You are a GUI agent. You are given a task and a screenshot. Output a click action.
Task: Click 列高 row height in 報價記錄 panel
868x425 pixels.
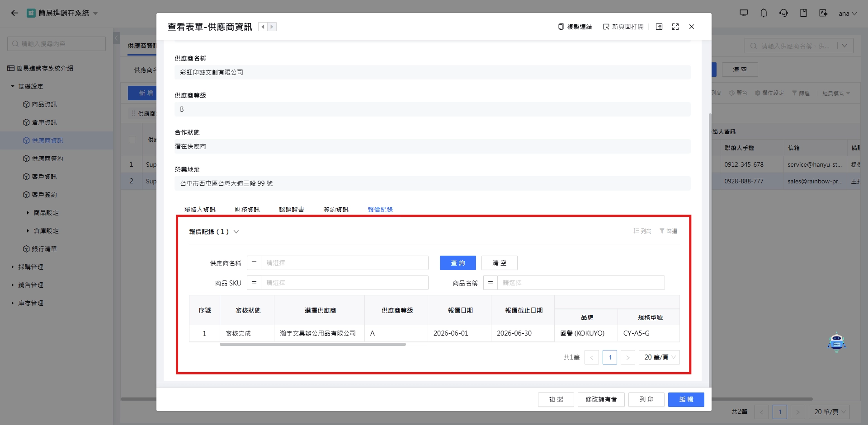642,231
